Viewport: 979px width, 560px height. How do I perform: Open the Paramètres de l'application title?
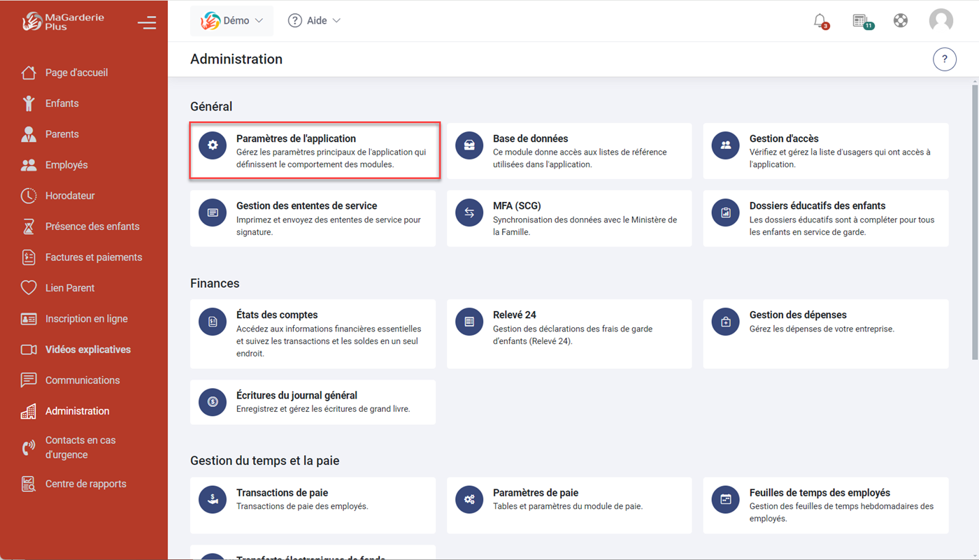point(296,138)
